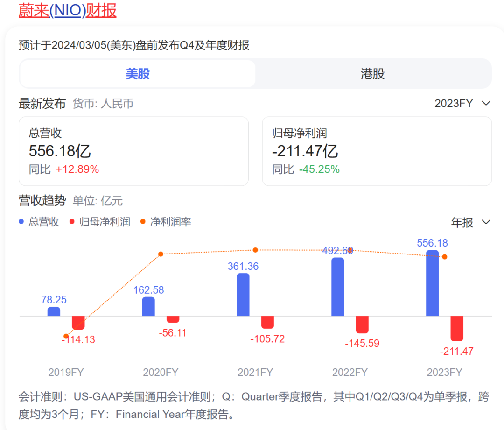The image size is (504, 430).
Task: Click the 2021FY red net profit bar
Action: [268, 322]
